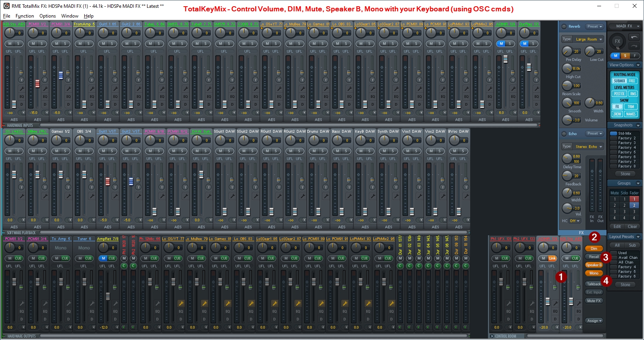
Task: Click the redo arrow below undo
Action: point(634,46)
